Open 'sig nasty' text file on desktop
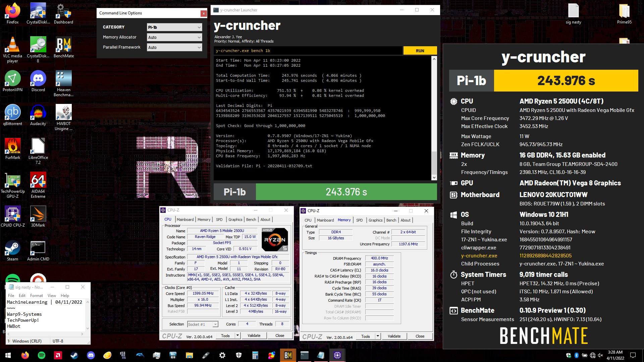Viewport: 644px width, 362px height. pyautogui.click(x=573, y=13)
